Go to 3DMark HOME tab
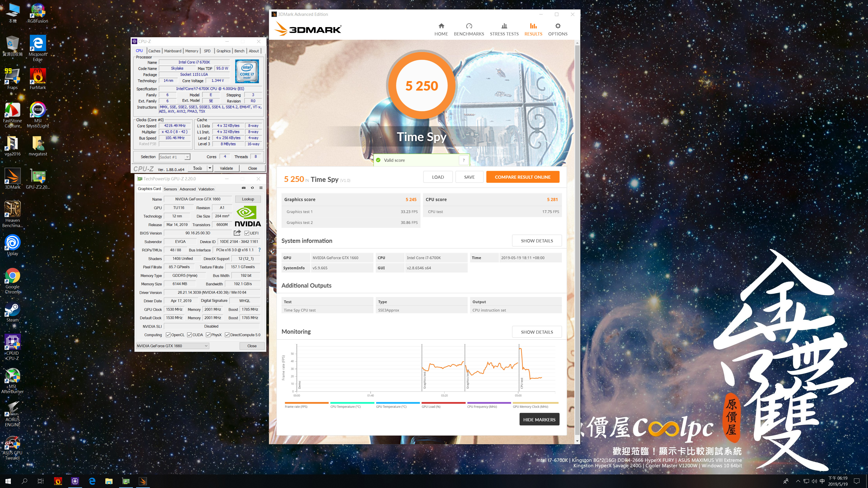The width and height of the screenshot is (868, 488). point(441,29)
